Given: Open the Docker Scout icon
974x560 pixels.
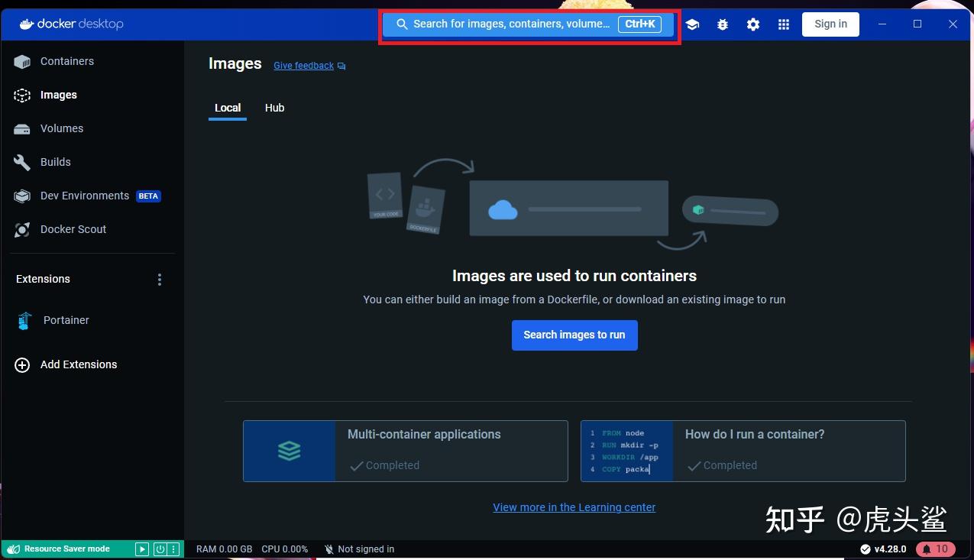Looking at the screenshot, I should (22, 229).
